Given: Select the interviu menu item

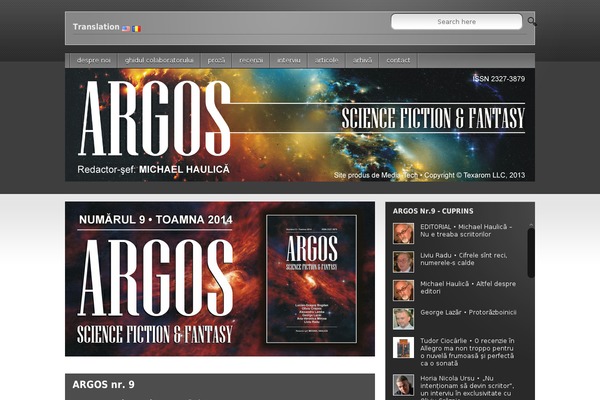Looking at the screenshot, I should tap(289, 60).
